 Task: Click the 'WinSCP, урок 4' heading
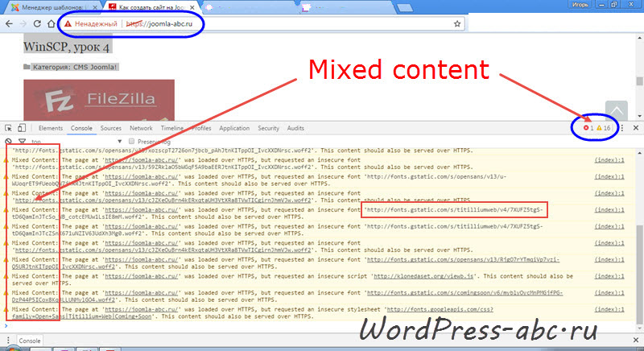[66, 47]
